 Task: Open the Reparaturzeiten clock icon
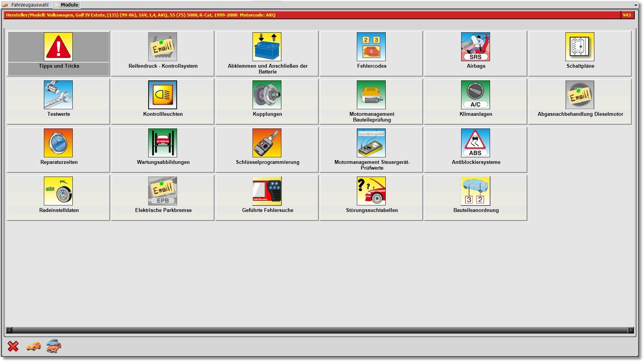[58, 143]
